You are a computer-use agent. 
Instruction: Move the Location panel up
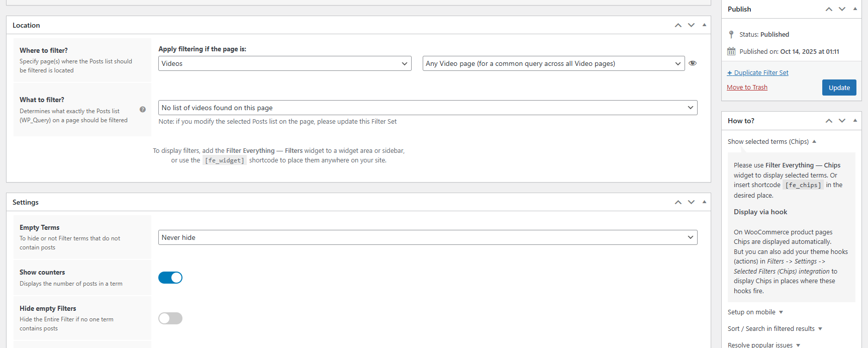[x=678, y=25]
